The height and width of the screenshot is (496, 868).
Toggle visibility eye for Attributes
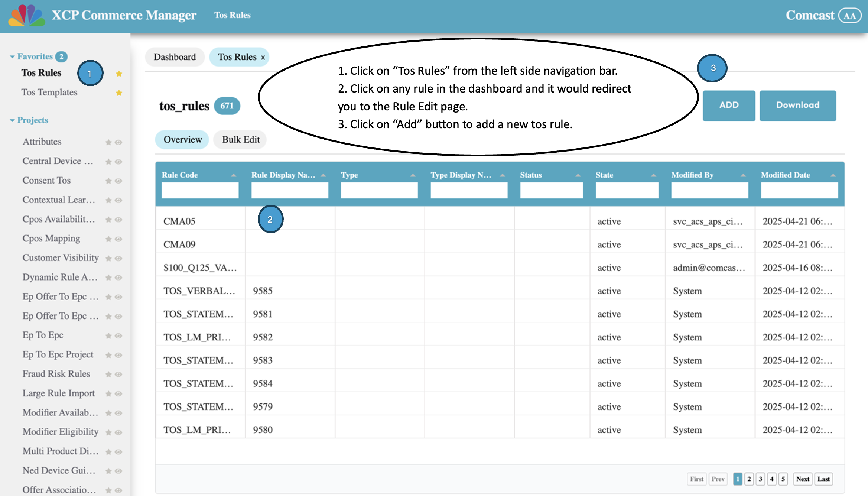[x=118, y=142]
